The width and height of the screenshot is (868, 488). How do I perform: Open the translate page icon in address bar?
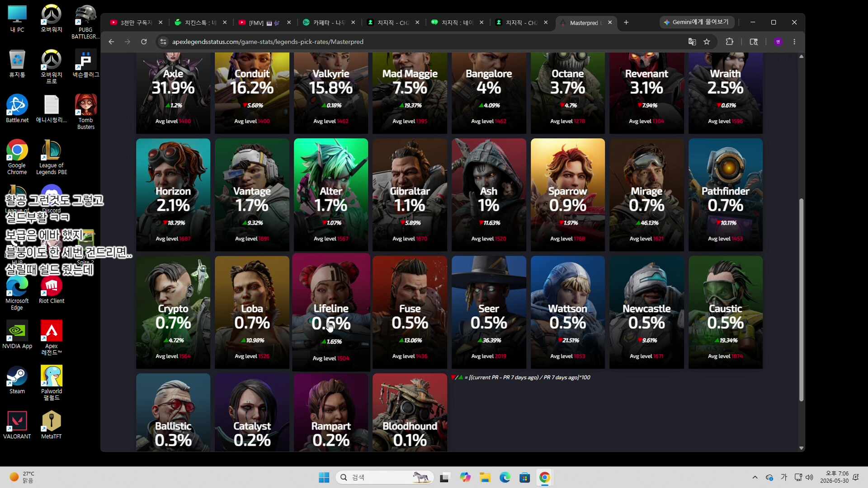pyautogui.click(x=692, y=42)
